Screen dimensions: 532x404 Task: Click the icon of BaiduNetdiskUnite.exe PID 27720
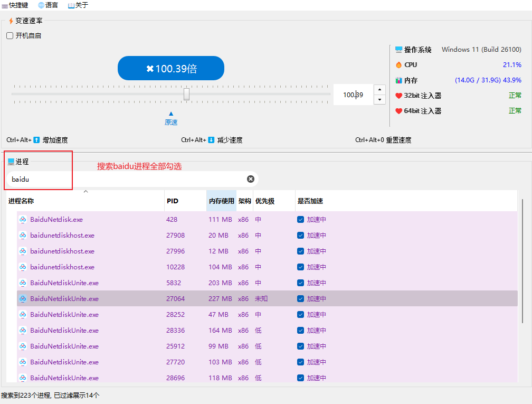pyautogui.click(x=23, y=362)
